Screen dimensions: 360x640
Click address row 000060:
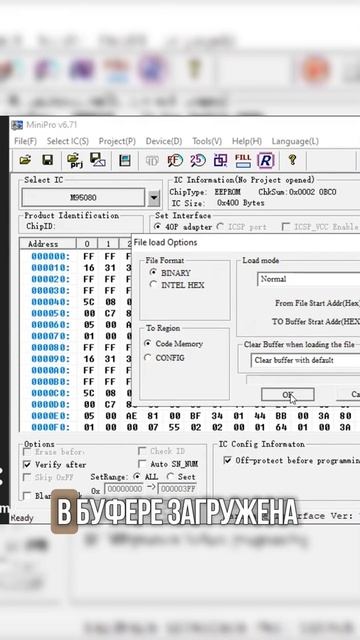coord(50,325)
